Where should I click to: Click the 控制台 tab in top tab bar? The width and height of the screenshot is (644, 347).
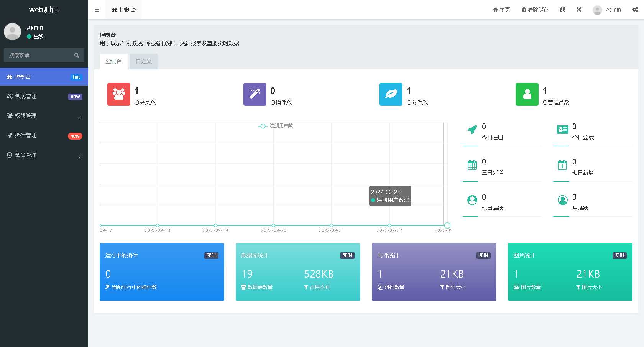coord(124,10)
